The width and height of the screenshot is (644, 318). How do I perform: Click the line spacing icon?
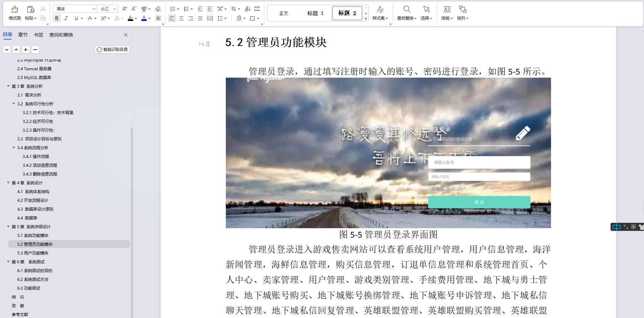(220, 18)
